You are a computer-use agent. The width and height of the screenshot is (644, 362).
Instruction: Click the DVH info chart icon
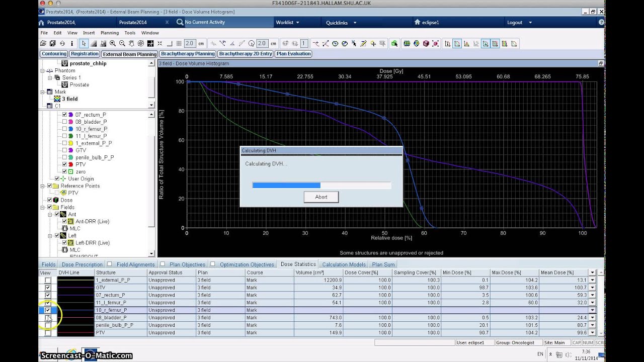(x=447, y=43)
